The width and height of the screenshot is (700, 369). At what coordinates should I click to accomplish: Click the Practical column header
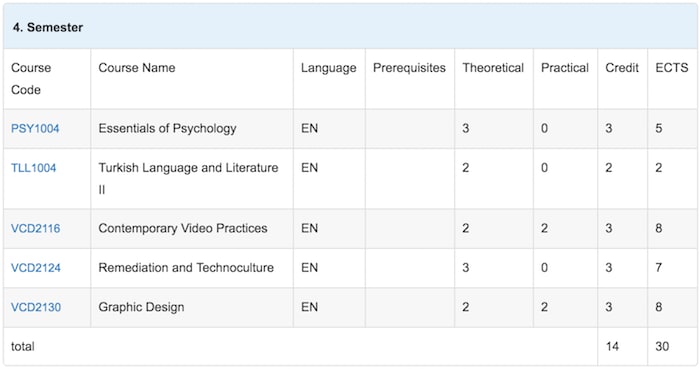click(x=565, y=68)
